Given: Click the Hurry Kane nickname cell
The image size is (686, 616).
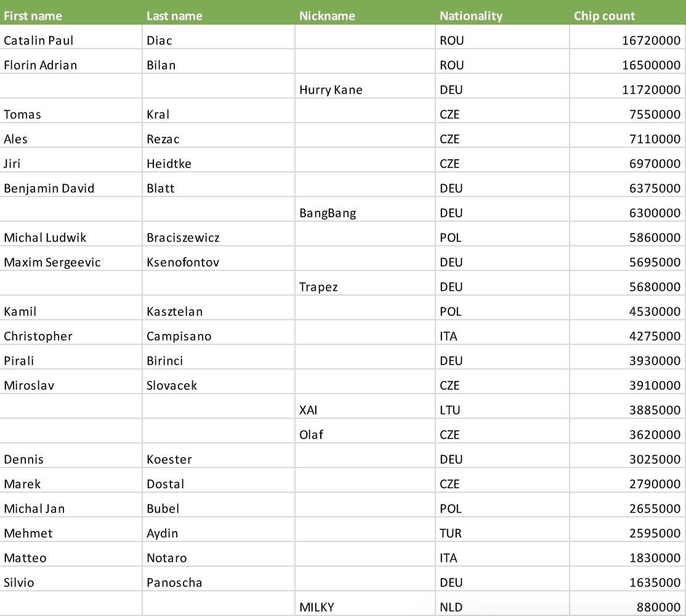Looking at the screenshot, I should pos(331,90).
